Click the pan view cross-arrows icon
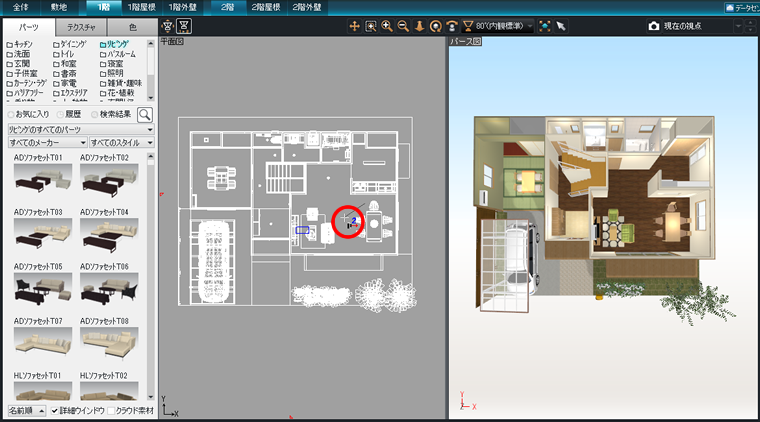This screenshot has height=422, width=760. click(x=354, y=25)
